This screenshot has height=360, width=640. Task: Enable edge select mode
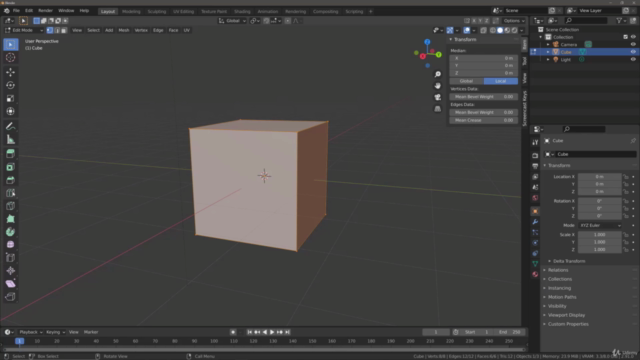tap(57, 30)
